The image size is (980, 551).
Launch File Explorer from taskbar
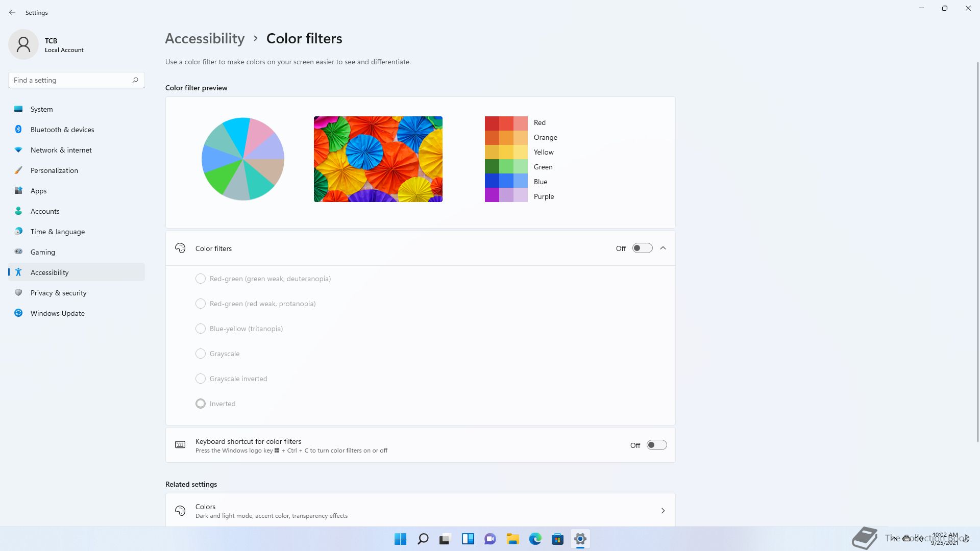(x=513, y=539)
